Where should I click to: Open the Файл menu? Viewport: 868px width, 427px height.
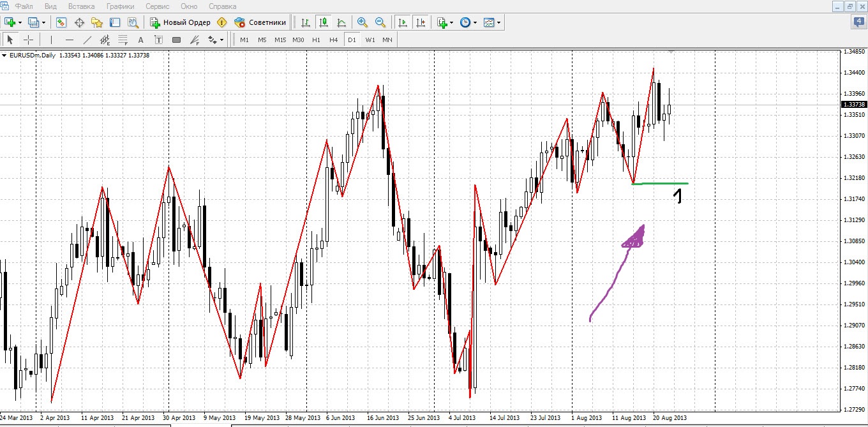point(24,6)
